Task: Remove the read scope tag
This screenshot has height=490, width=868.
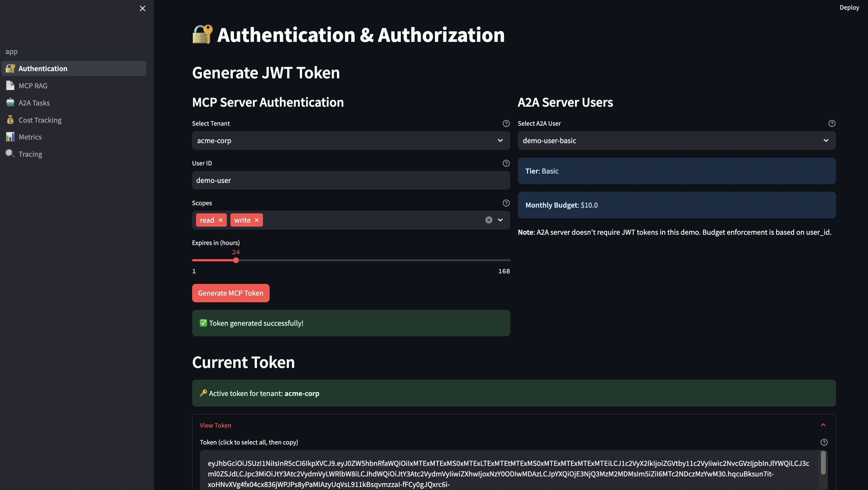Action: pos(221,220)
